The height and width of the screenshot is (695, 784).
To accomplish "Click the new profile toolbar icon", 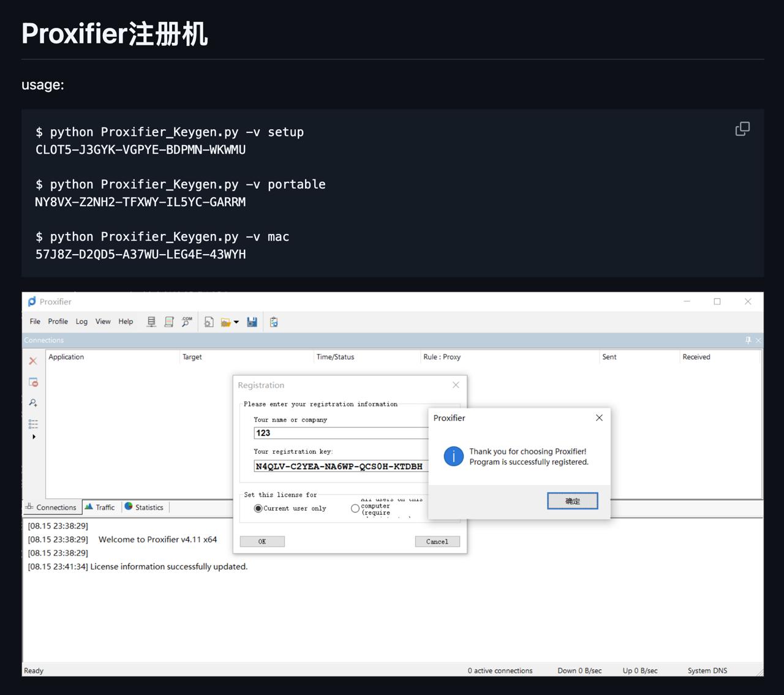I will click(x=209, y=321).
